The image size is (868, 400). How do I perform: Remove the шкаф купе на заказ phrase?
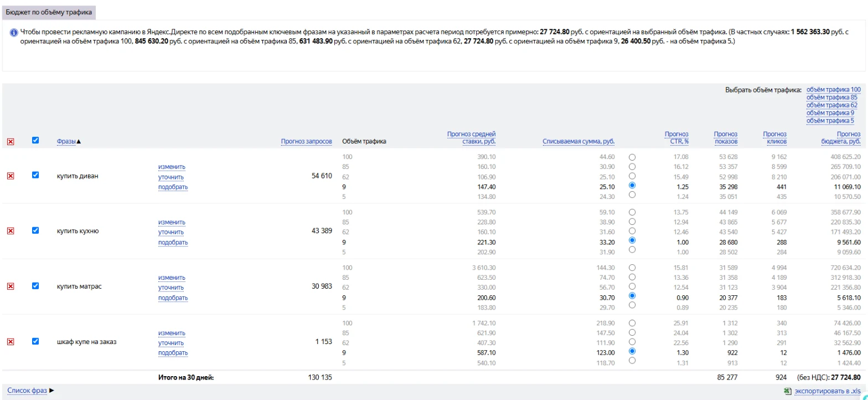coord(10,342)
